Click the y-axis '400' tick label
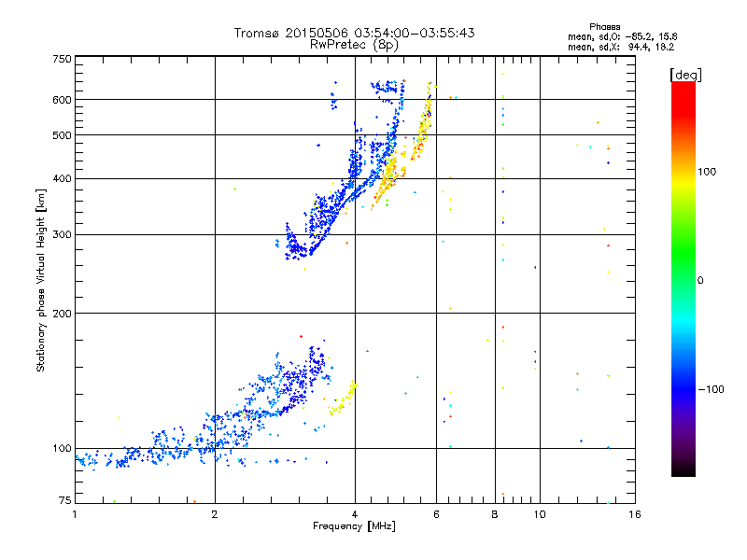This screenshot has width=747, height=560. tap(62, 178)
